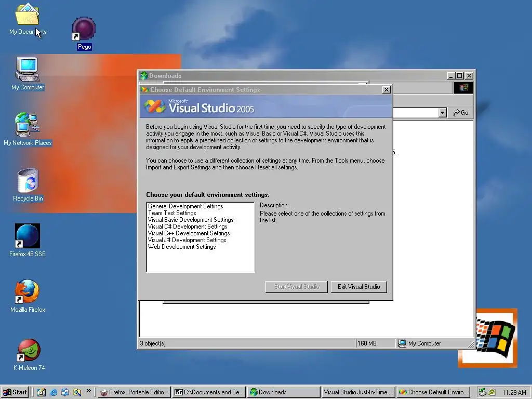Switch to C:\Documents and Se... taskbar button

[209, 392]
